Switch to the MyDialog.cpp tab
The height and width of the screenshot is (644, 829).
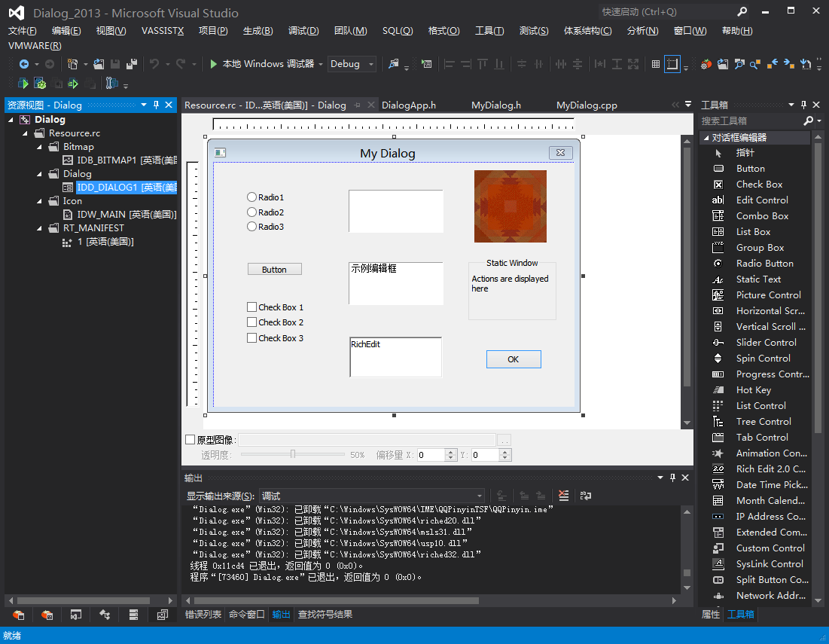pyautogui.click(x=587, y=105)
